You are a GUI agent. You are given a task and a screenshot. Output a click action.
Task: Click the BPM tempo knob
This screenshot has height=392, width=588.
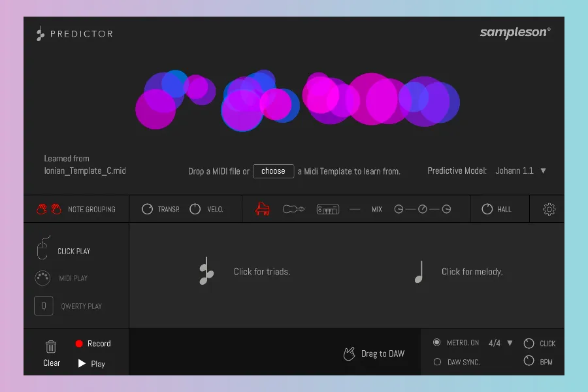(529, 361)
